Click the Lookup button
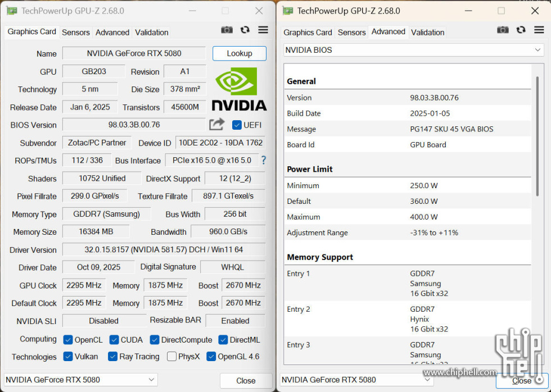551x392 pixels. (239, 53)
